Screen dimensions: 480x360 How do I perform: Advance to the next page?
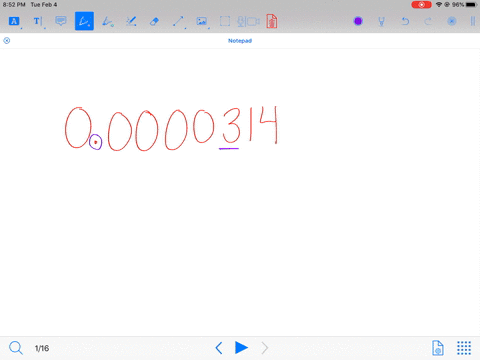(x=265, y=348)
